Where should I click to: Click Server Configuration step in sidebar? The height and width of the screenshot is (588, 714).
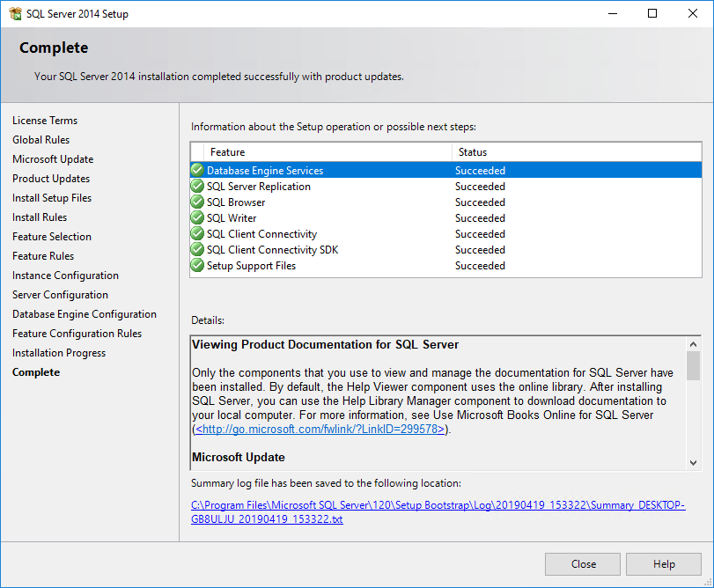(x=60, y=295)
